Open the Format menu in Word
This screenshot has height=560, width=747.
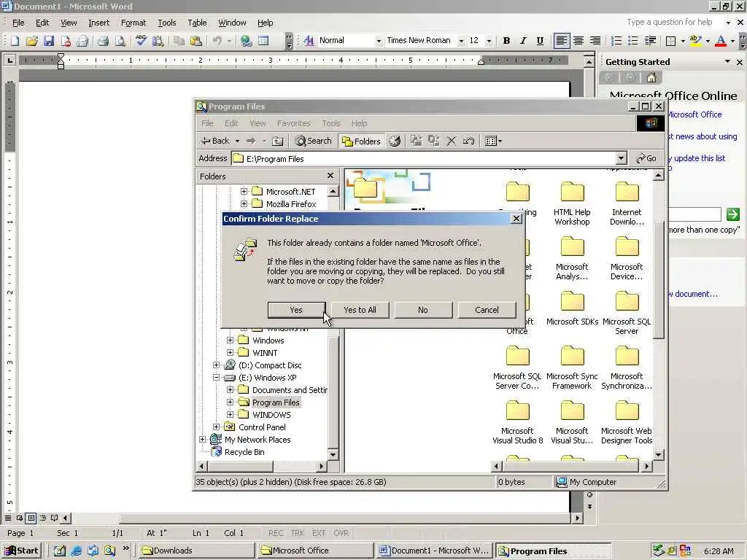pyautogui.click(x=133, y=23)
